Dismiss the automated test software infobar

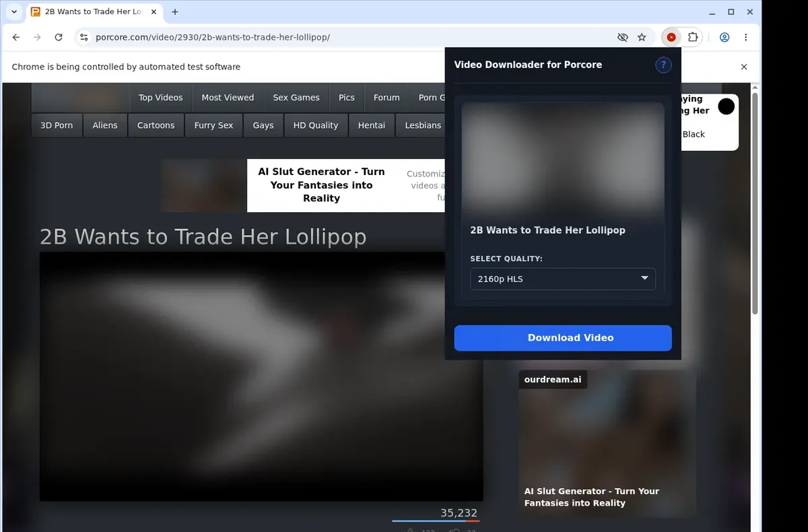744,67
